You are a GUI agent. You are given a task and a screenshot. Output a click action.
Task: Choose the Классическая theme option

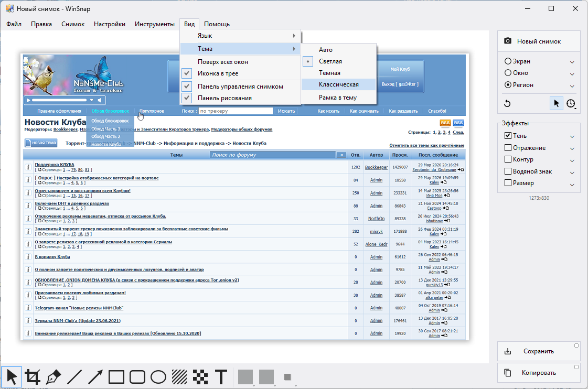coord(338,84)
